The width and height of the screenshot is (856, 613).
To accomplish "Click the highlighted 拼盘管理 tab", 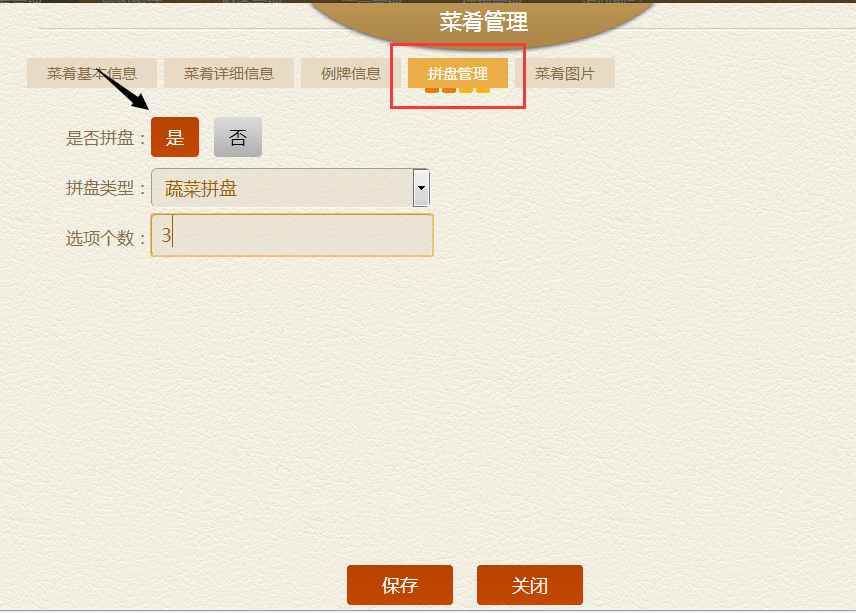I will point(457,73).
